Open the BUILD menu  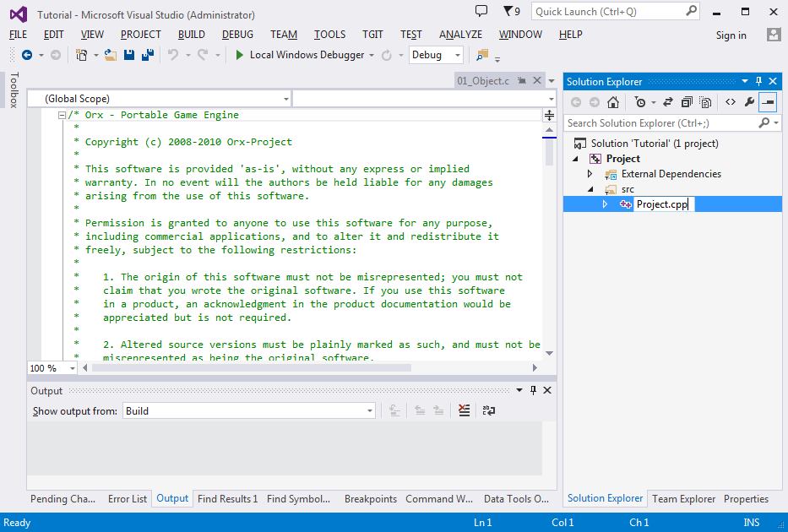pyautogui.click(x=192, y=35)
